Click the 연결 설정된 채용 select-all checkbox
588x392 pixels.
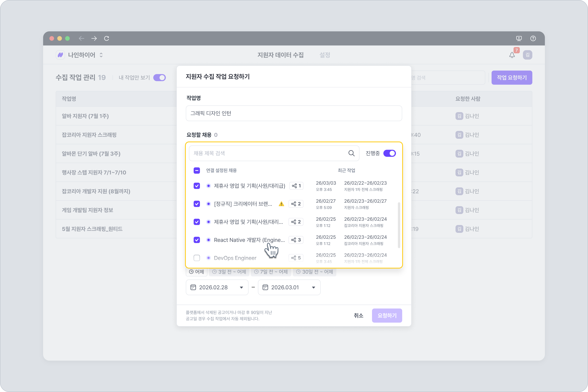point(197,171)
